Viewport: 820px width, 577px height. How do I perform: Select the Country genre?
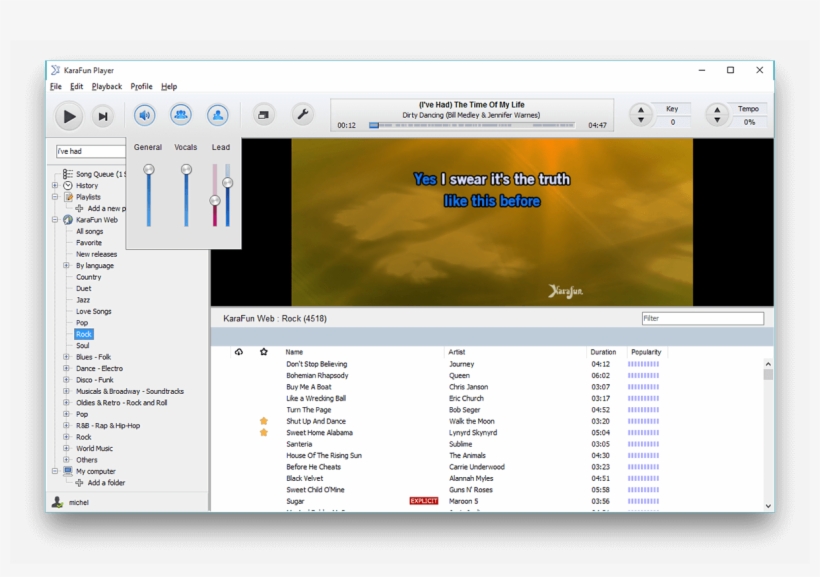coord(88,277)
